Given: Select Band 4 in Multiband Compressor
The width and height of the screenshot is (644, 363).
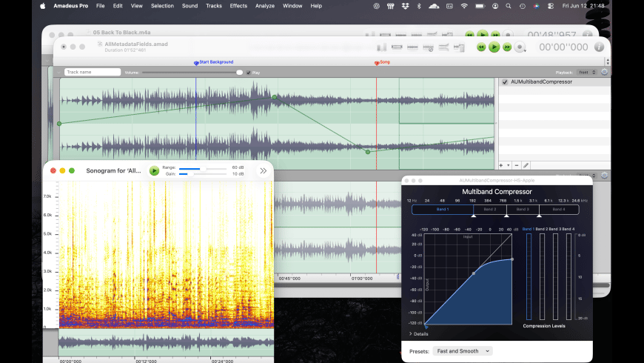Looking at the screenshot, I should 559,209.
